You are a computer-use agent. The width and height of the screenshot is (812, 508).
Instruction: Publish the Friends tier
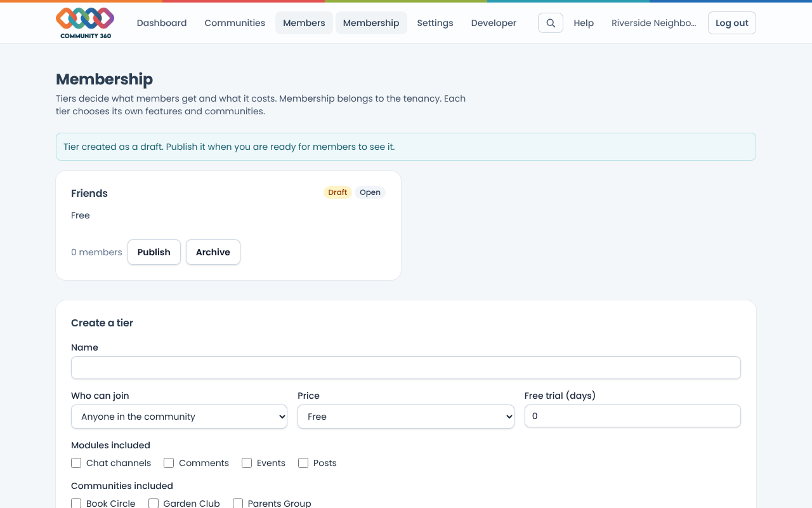tap(154, 252)
